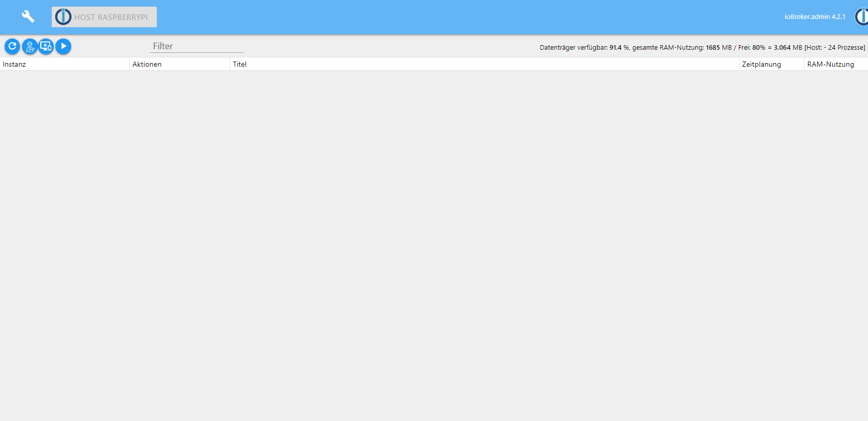
Task: Click the Datenträger verfügbar status text
Action: click(x=702, y=47)
